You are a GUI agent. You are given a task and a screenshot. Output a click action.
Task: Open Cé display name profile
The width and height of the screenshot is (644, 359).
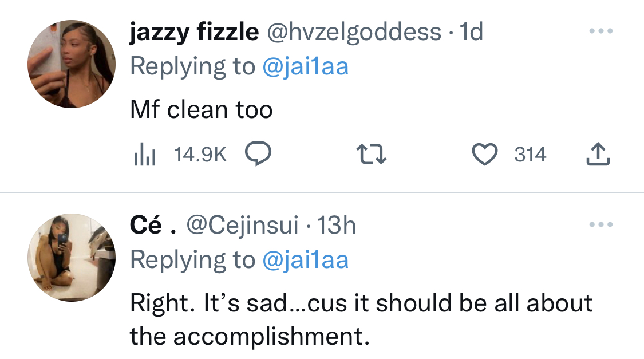153,225
